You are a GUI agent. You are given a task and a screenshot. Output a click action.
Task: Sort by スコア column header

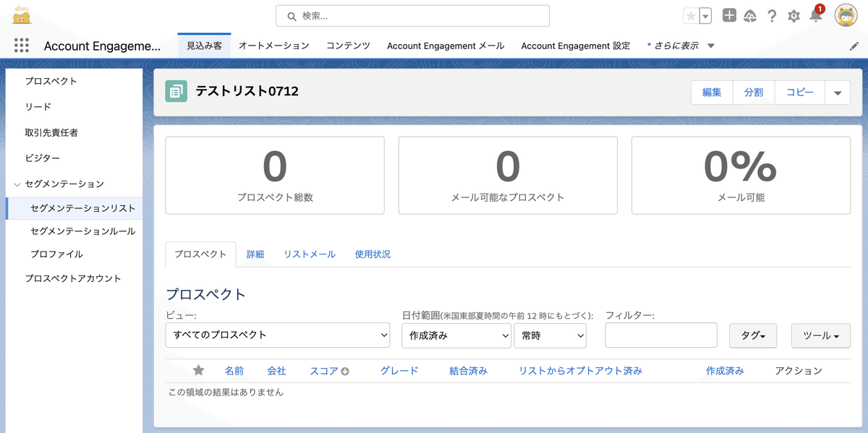[x=323, y=371]
